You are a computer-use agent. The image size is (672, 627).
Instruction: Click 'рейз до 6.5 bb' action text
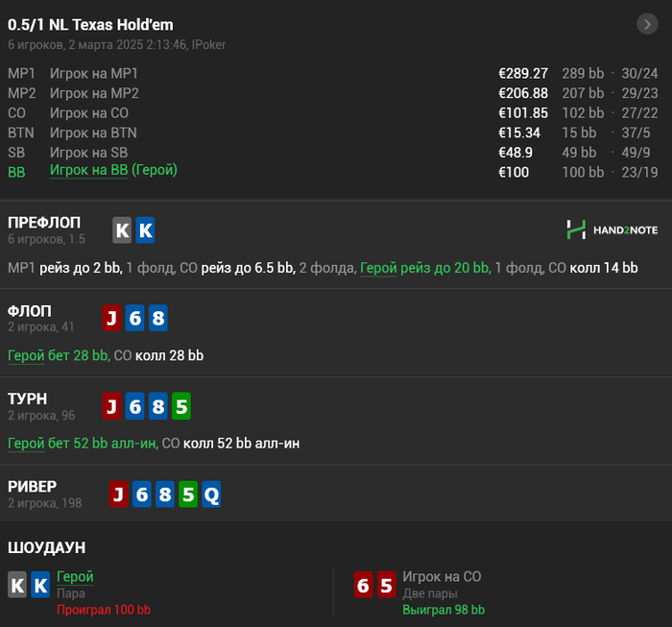pos(248,268)
